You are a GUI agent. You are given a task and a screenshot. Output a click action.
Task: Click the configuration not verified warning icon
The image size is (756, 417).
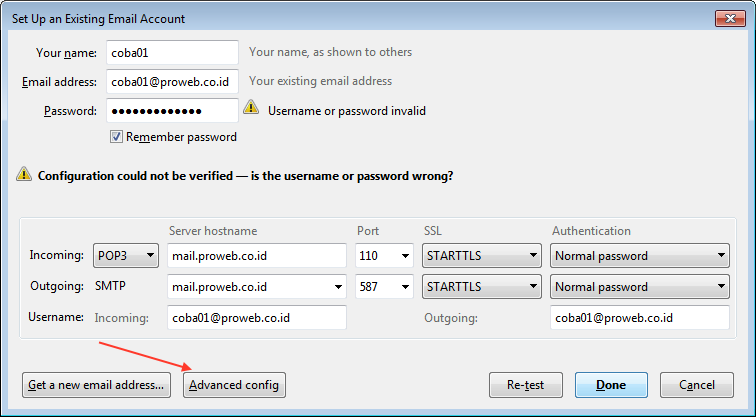tap(24, 174)
